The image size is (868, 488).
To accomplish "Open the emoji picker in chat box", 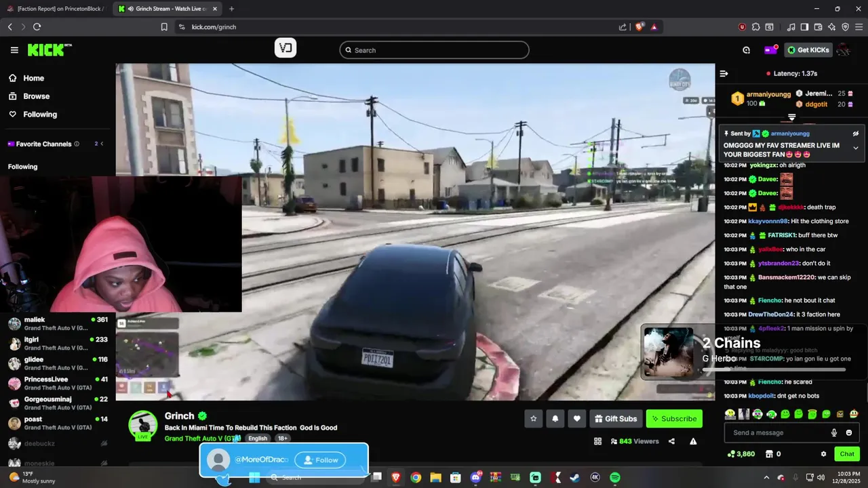I will tap(849, 432).
